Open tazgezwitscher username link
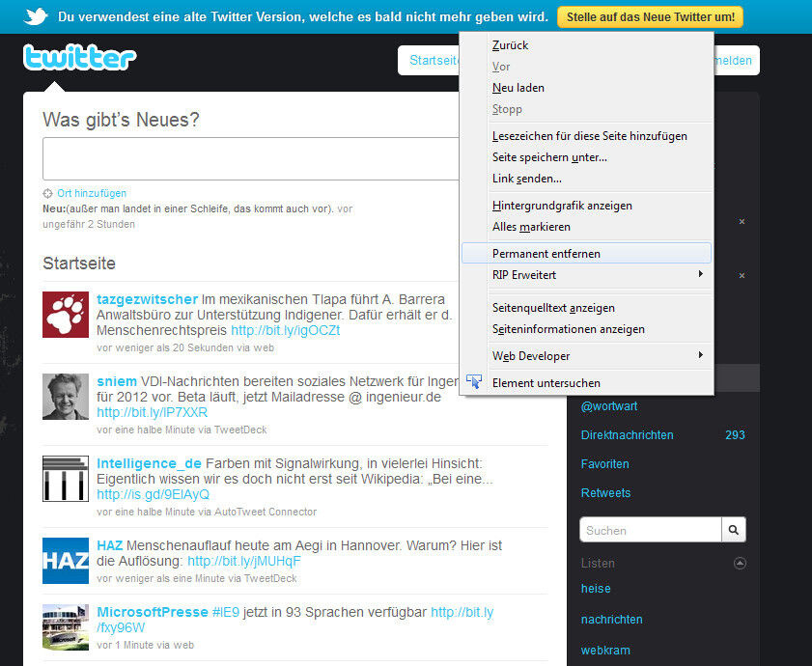812x666 pixels. 147,299
